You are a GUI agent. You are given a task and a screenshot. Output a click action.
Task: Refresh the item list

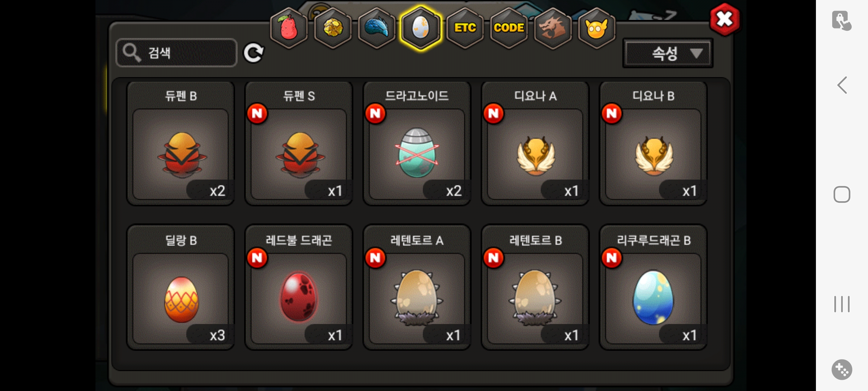coord(254,53)
